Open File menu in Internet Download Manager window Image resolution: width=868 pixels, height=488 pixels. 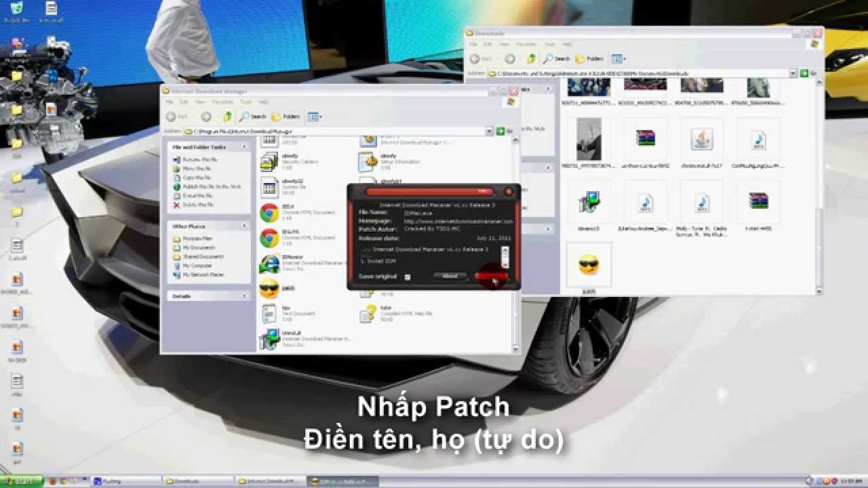(170, 102)
